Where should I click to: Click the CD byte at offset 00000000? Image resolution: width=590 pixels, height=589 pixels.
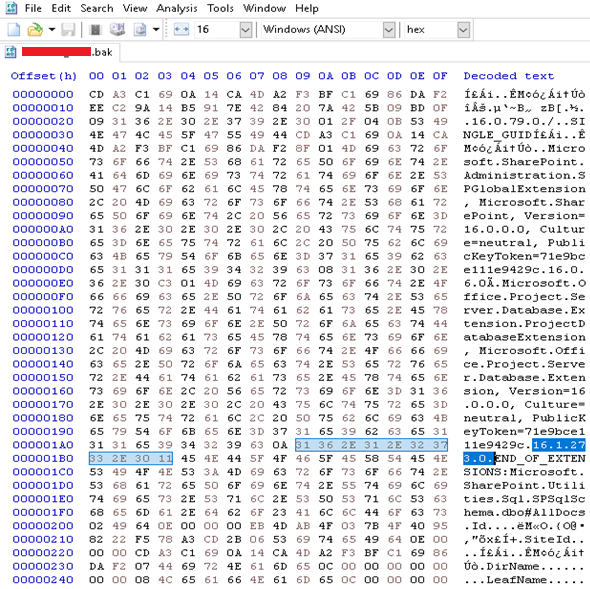tap(96, 94)
